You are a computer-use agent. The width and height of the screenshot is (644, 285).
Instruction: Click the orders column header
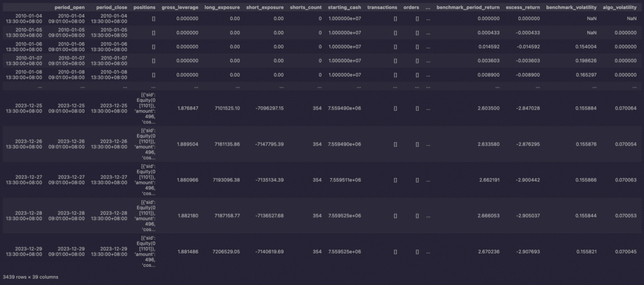(x=411, y=7)
